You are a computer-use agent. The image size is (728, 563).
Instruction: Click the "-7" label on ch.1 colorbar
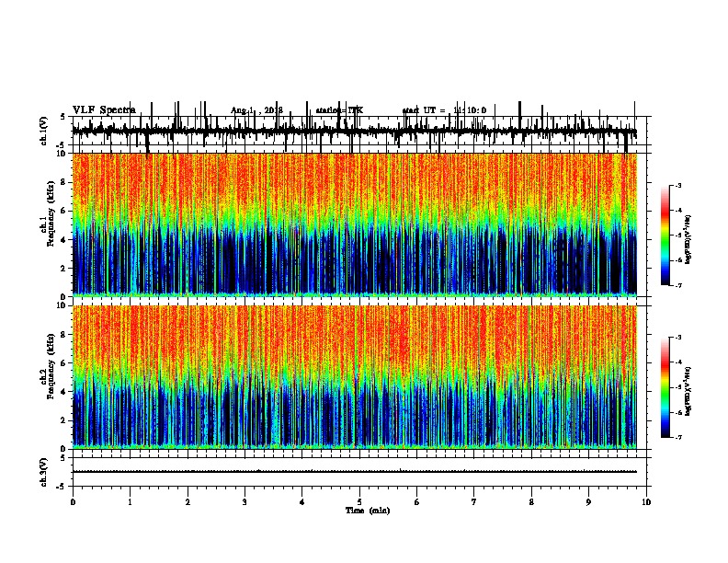pos(678,285)
